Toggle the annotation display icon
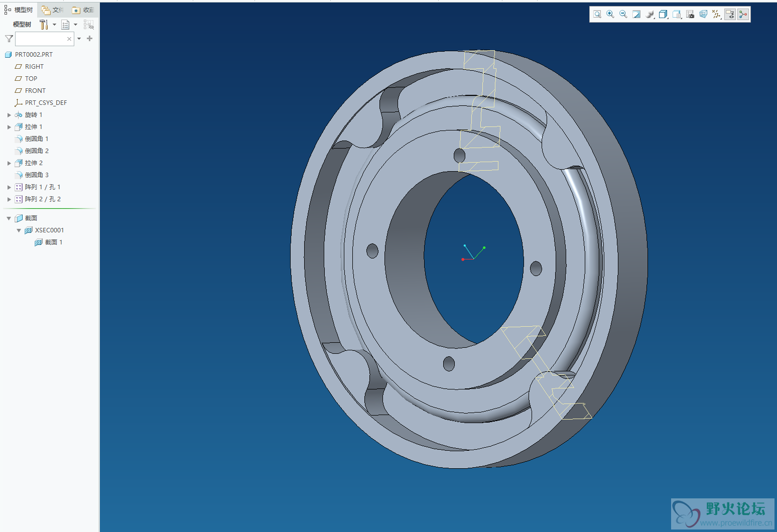 [x=730, y=15]
